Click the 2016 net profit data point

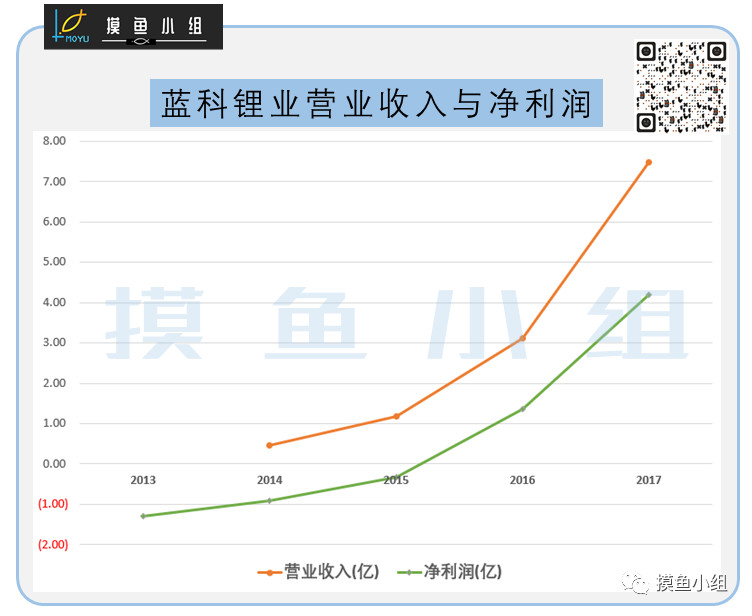click(522, 409)
